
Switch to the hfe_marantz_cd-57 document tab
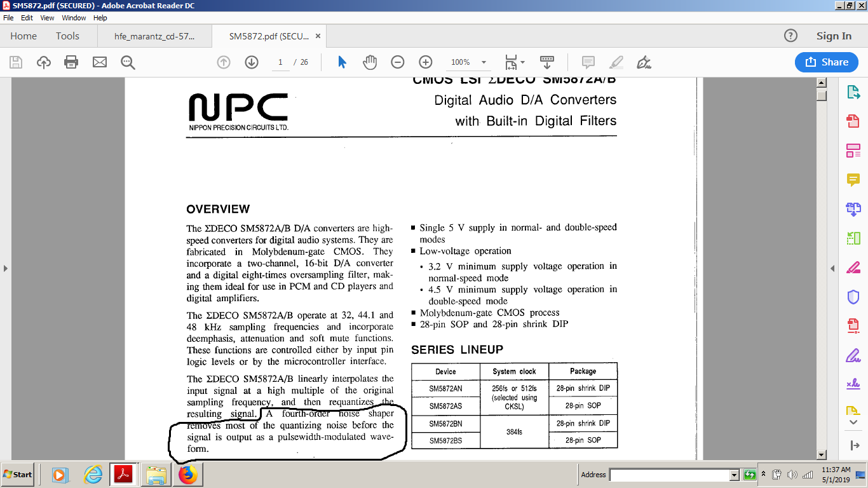point(154,36)
